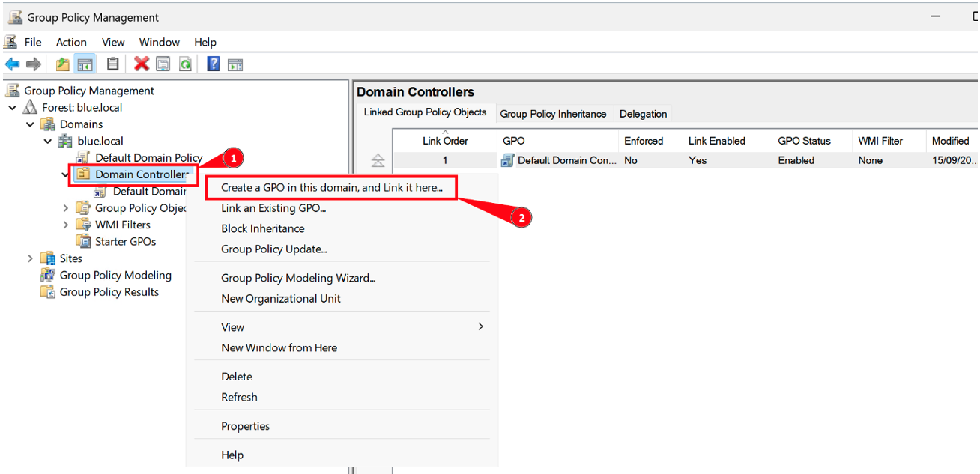Expand the Sites tree node
Image resolution: width=980 pixels, height=474 pixels.
tap(30, 258)
